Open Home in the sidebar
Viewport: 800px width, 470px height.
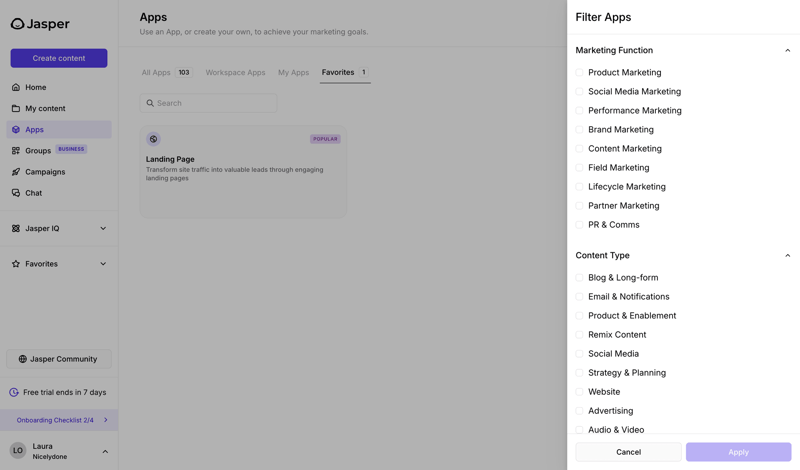click(59, 87)
